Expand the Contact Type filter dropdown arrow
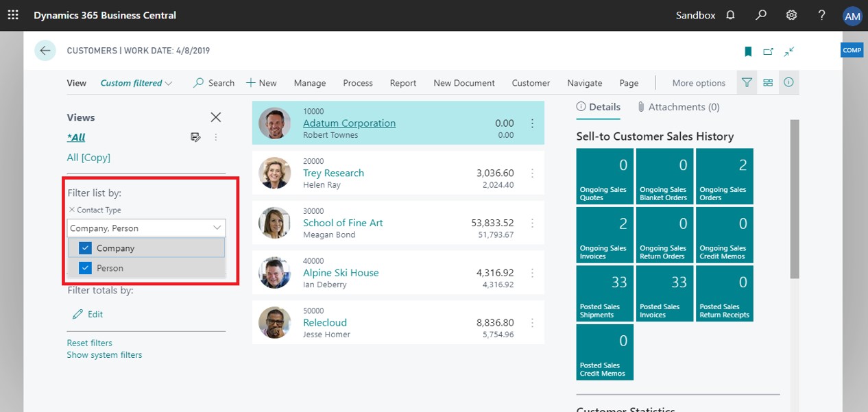This screenshot has width=868, height=412. (217, 228)
